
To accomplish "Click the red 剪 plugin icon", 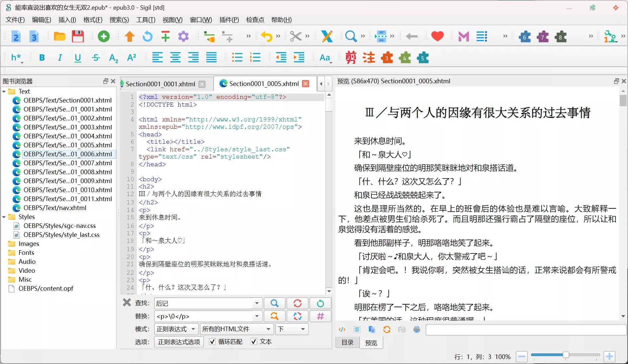I will point(351,58).
